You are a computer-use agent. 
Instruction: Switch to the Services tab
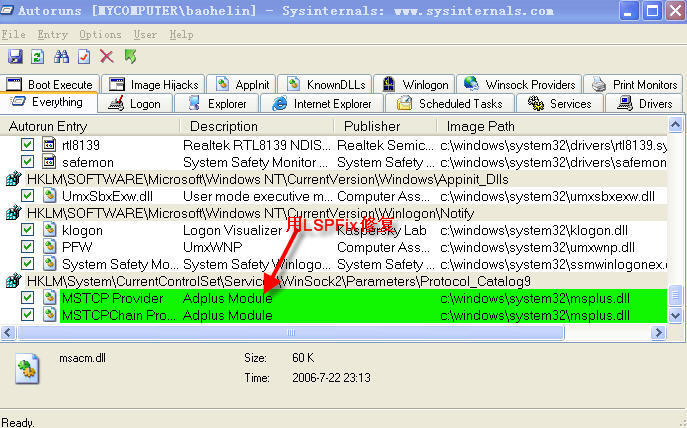tap(560, 104)
